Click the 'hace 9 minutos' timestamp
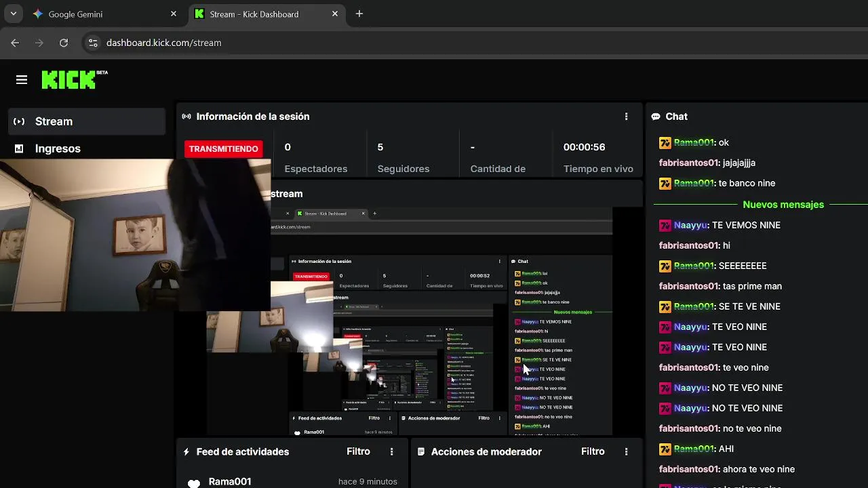 368,481
